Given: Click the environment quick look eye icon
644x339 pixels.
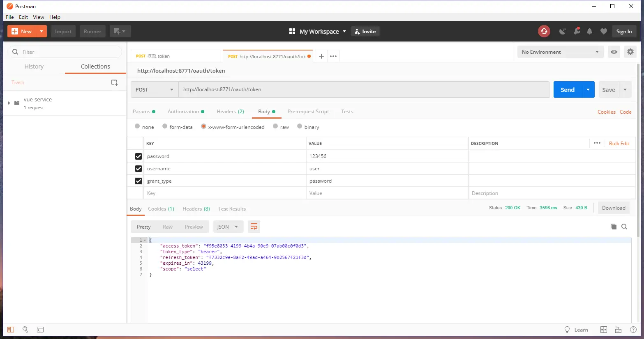Looking at the screenshot, I should click(x=614, y=52).
